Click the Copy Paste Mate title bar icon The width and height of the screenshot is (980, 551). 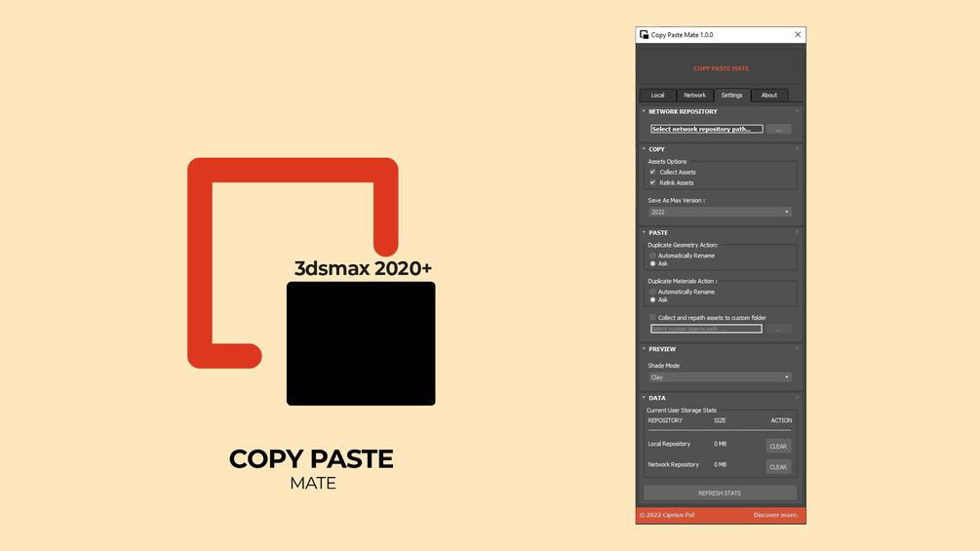644,35
